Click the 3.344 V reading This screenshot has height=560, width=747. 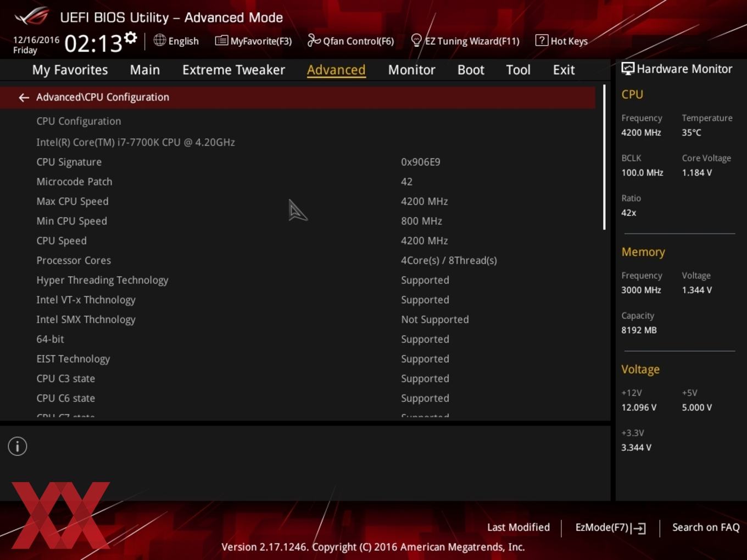coord(636,447)
